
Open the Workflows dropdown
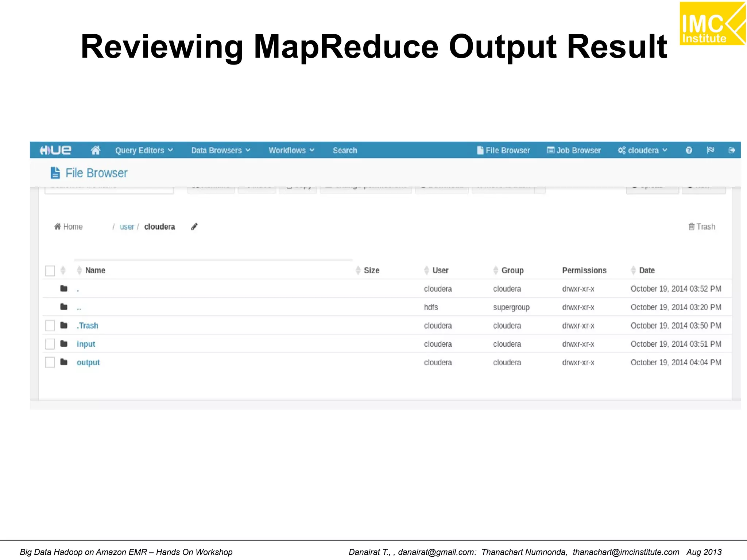point(291,151)
